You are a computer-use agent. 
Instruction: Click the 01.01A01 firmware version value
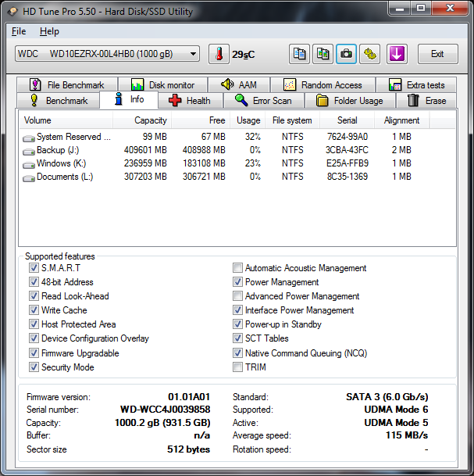[189, 397]
